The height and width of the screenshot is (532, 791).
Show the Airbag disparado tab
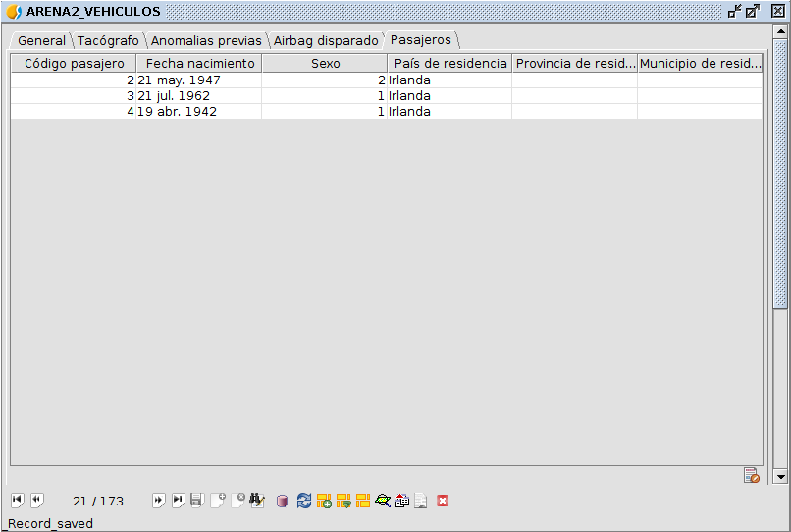coord(326,41)
